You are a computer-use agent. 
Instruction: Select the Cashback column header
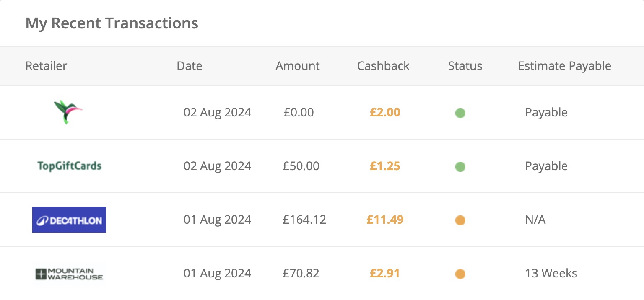(383, 66)
